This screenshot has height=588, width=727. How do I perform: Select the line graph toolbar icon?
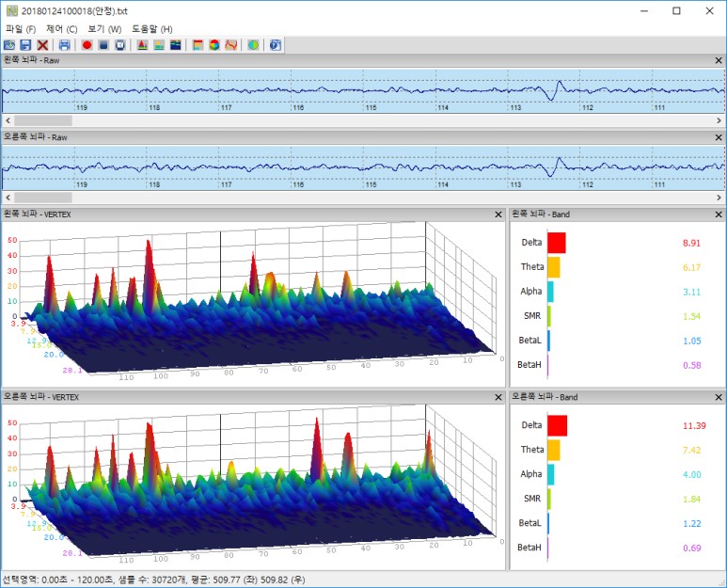(230, 45)
